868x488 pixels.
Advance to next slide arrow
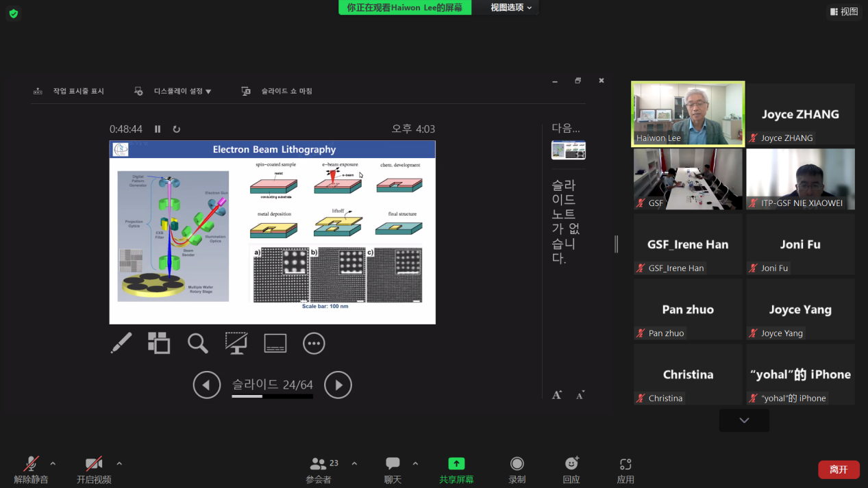[x=338, y=385]
